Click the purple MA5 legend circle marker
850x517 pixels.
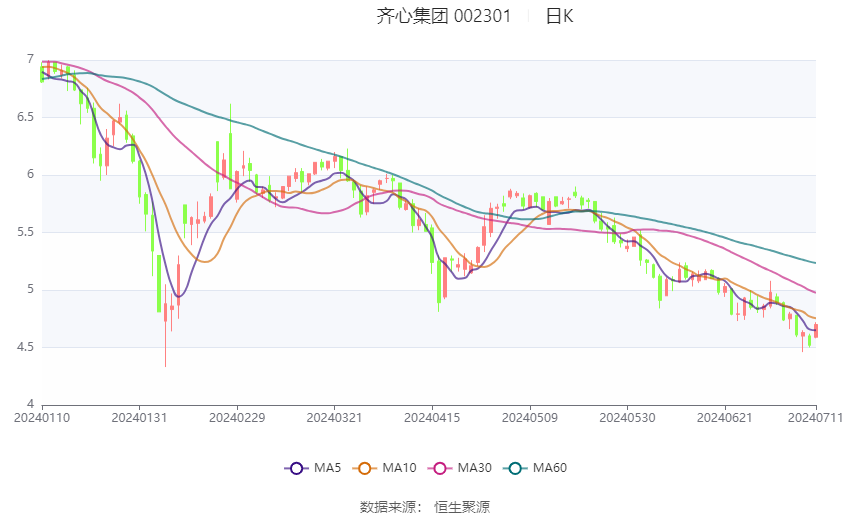pos(295,468)
